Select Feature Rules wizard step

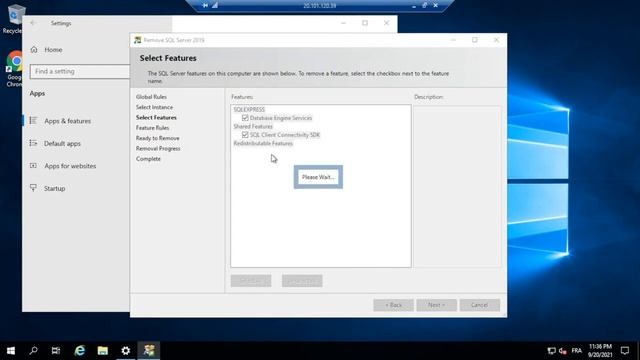pos(152,128)
